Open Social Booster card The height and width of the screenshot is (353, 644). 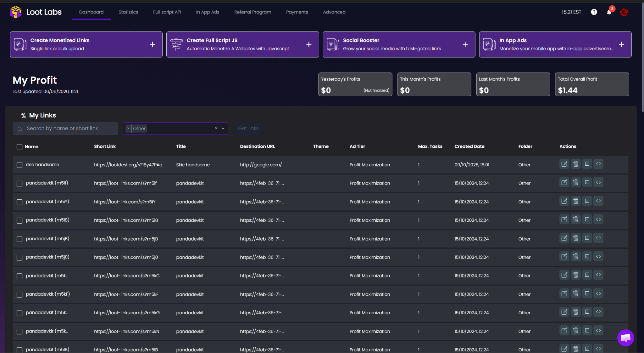(399, 44)
